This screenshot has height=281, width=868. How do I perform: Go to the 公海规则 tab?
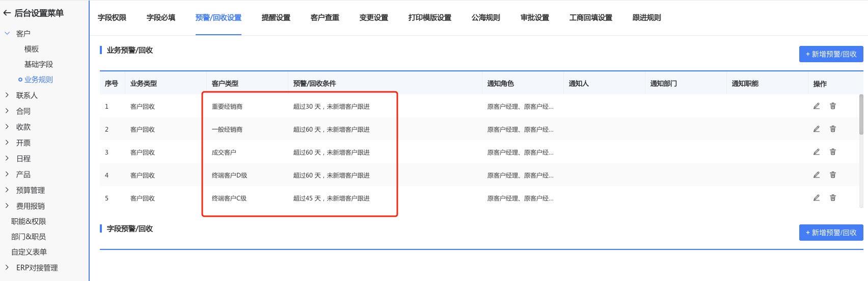pyautogui.click(x=486, y=18)
